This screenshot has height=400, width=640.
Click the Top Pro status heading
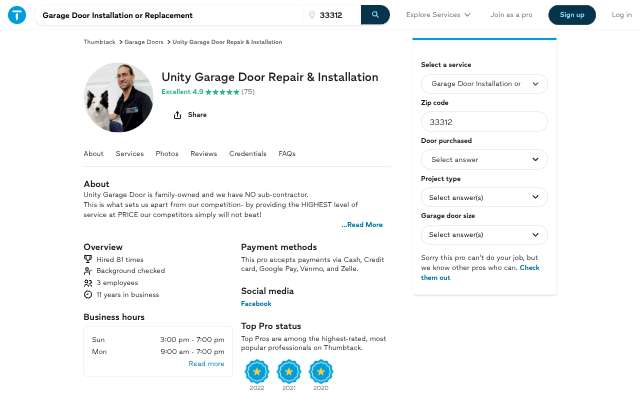pos(271,326)
